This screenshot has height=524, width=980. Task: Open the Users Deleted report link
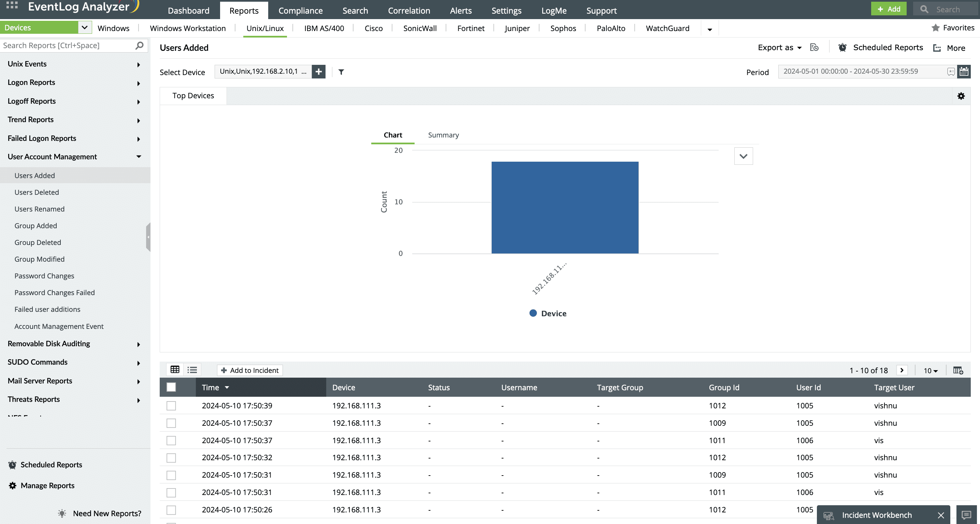tap(37, 192)
